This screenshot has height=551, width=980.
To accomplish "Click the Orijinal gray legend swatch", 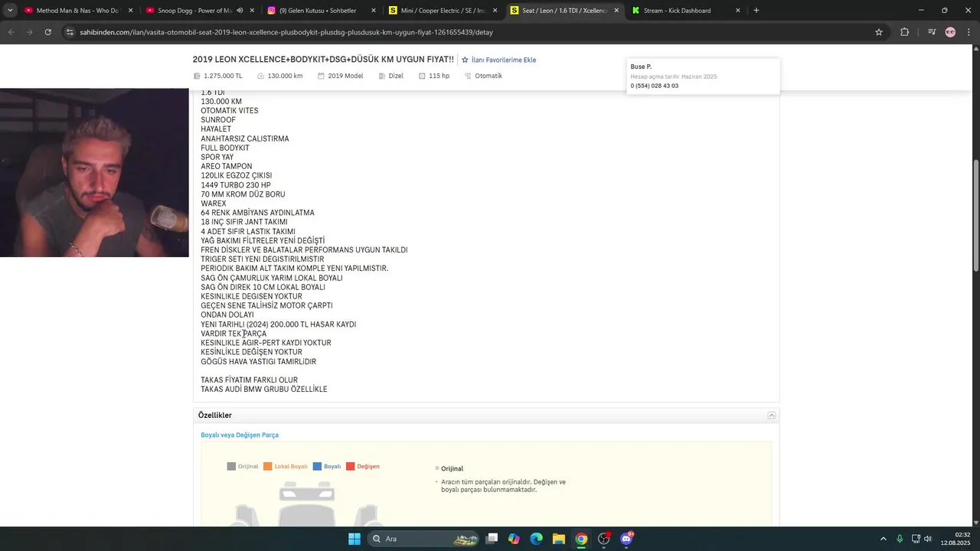I will (231, 466).
